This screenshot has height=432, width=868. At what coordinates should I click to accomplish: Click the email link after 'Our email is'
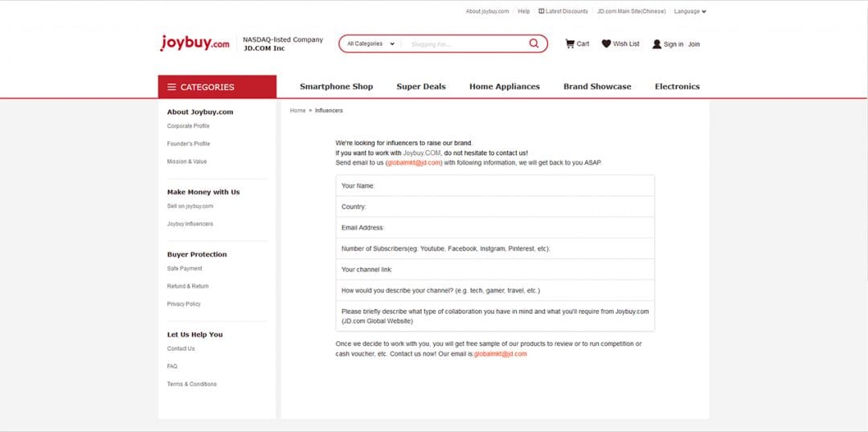[x=501, y=354]
